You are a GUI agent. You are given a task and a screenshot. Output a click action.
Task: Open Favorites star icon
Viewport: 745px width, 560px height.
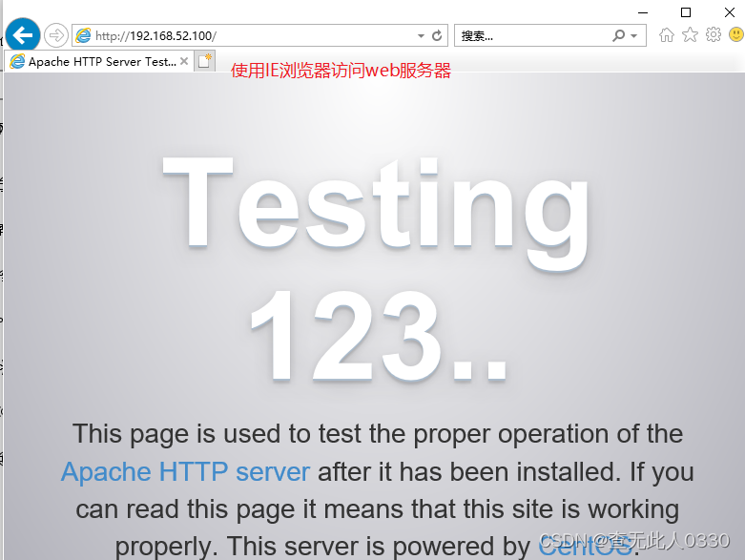(690, 34)
